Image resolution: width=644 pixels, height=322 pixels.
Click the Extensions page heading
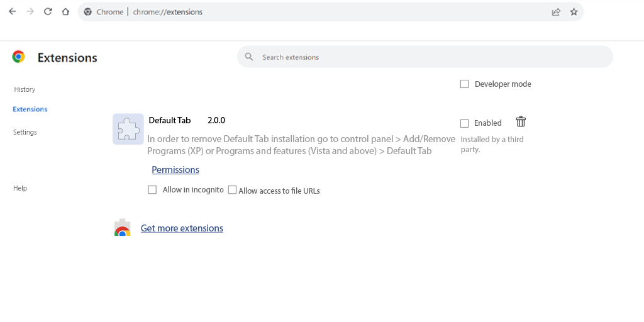(x=67, y=57)
